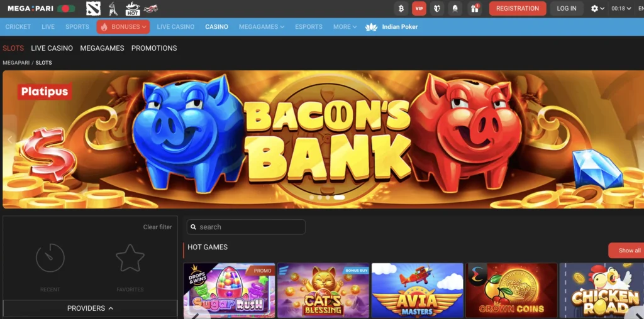Screen dimensions: 644x319
Task: Select the first banner slide dot
Action: [x=311, y=197]
